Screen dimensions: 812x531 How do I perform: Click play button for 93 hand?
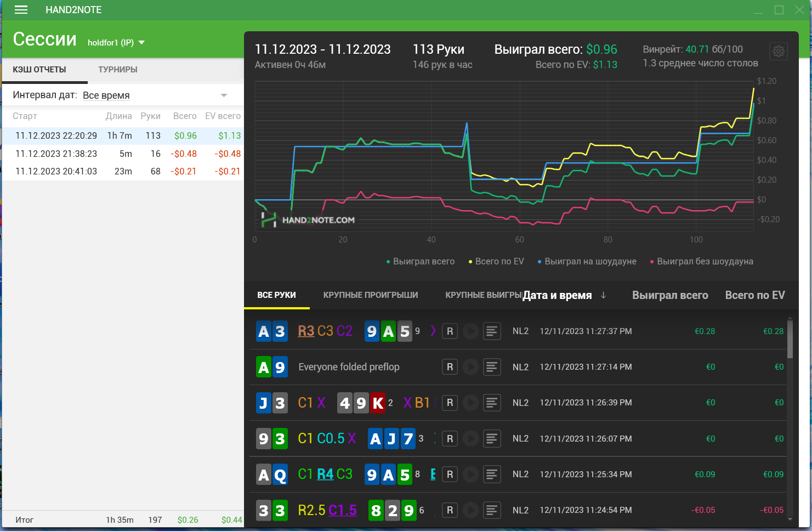[x=470, y=439]
